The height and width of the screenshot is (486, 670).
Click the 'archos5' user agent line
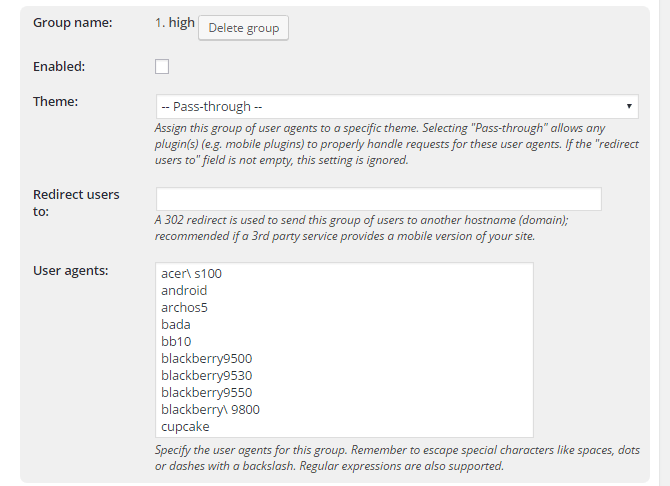[184, 308]
